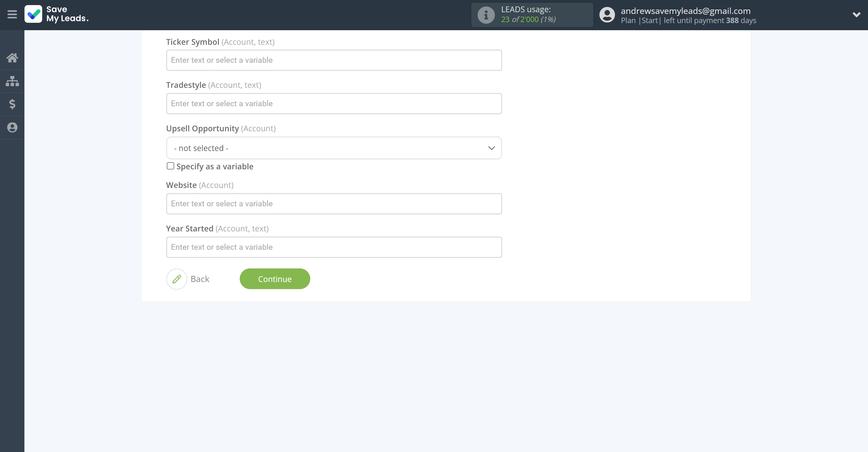The width and height of the screenshot is (868, 452).
Task: Click the account/profile icon in sidebar
Action: [x=12, y=127]
